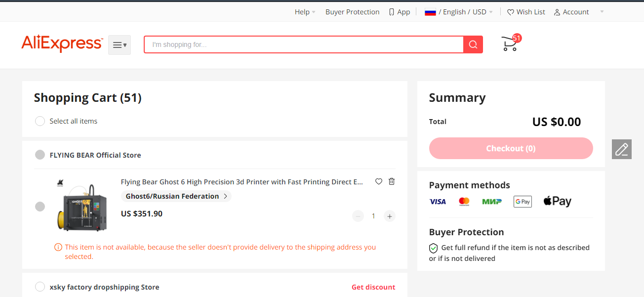Open xsky factory dropshipping Store link
Screen dimensions: 644x297
pyautogui.click(x=104, y=287)
